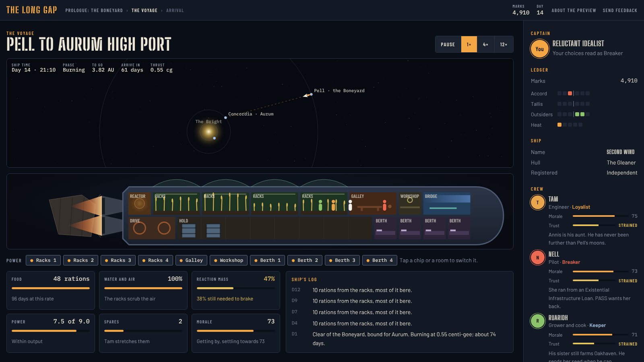The width and height of the screenshot is (644, 362).
Task: Go to Prologue: The Boneyard
Action: point(94,10)
